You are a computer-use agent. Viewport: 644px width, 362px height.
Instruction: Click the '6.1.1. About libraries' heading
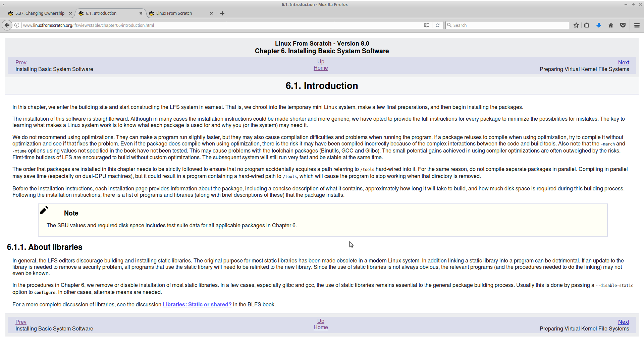[x=45, y=247]
